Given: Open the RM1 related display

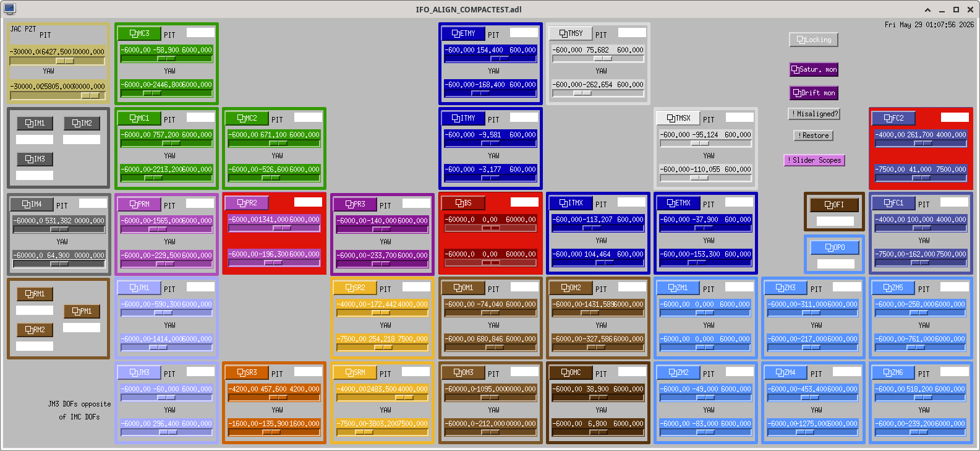Looking at the screenshot, I should click(35, 294).
